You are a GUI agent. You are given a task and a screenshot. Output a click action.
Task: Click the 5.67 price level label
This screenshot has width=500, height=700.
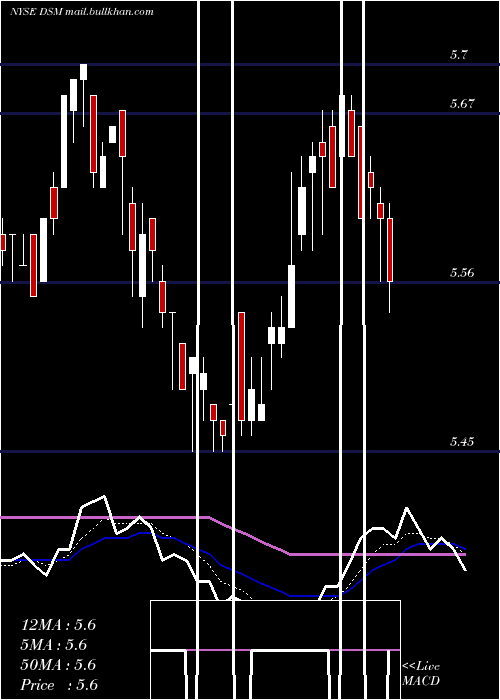point(462,104)
